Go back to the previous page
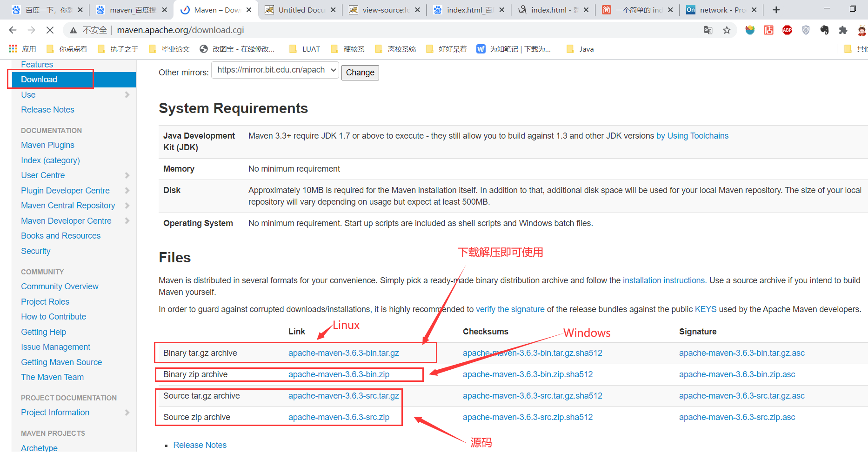868x453 pixels. click(x=13, y=30)
